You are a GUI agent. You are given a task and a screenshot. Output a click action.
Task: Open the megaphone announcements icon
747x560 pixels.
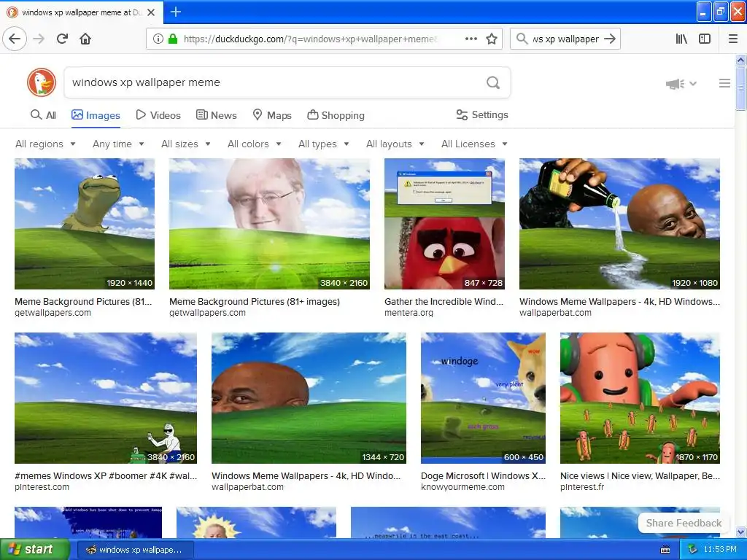[675, 84]
